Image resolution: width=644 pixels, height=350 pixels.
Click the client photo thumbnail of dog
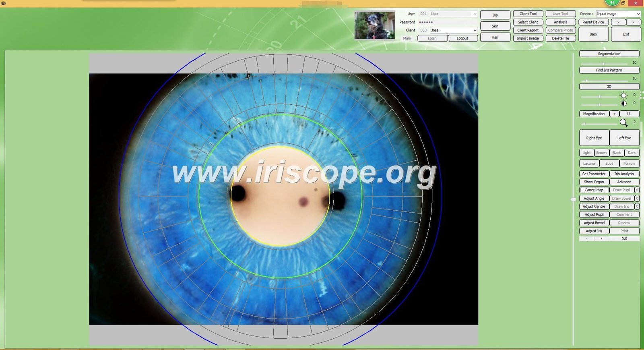375,25
